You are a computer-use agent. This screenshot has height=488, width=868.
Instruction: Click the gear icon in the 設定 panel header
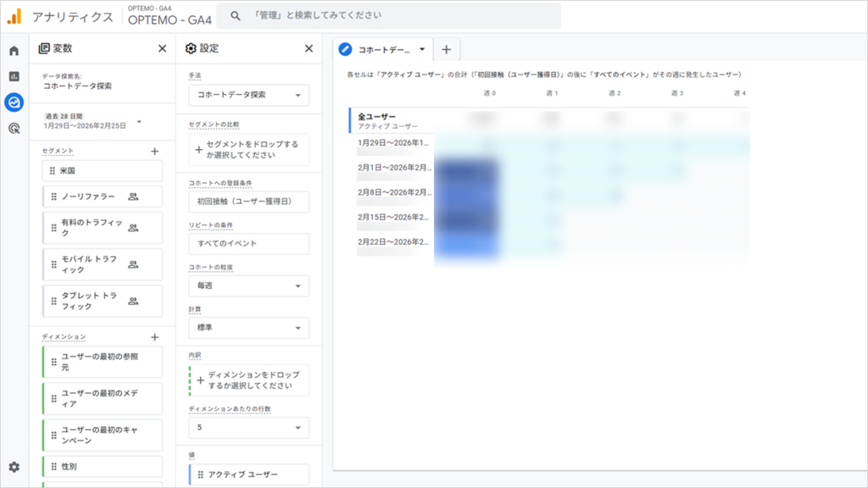coord(192,48)
